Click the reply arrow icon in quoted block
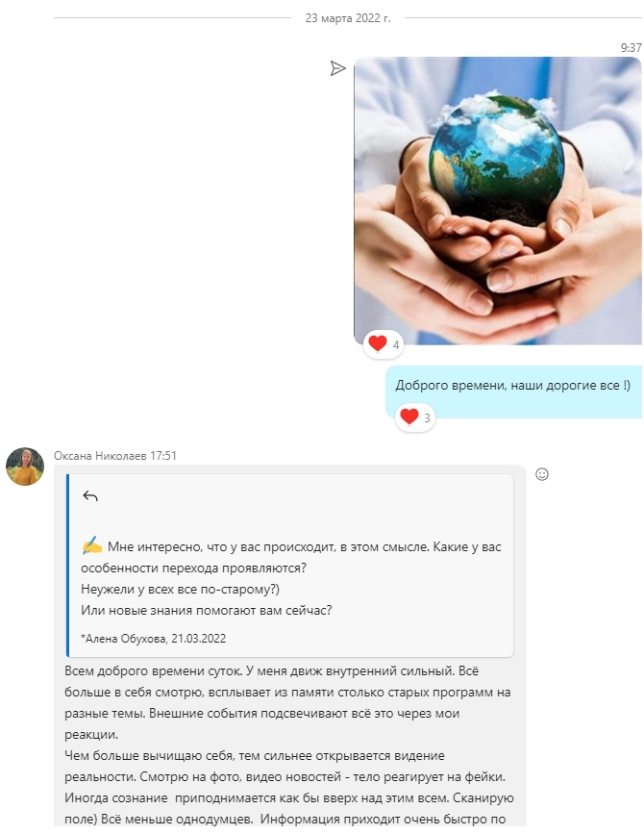This screenshot has width=644, height=834. 90,496
